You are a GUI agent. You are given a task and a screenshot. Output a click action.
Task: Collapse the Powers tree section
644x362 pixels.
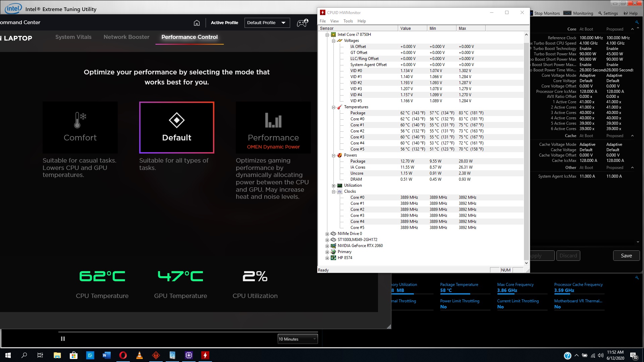point(333,155)
